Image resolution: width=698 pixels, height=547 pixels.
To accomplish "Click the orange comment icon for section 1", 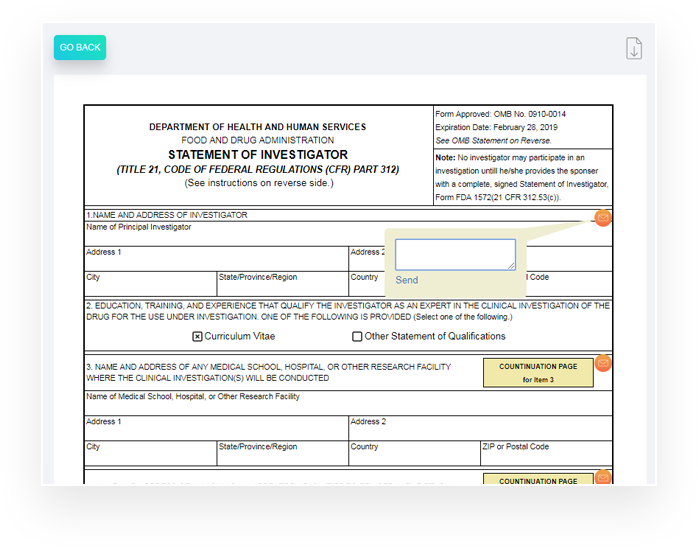I will [x=603, y=218].
